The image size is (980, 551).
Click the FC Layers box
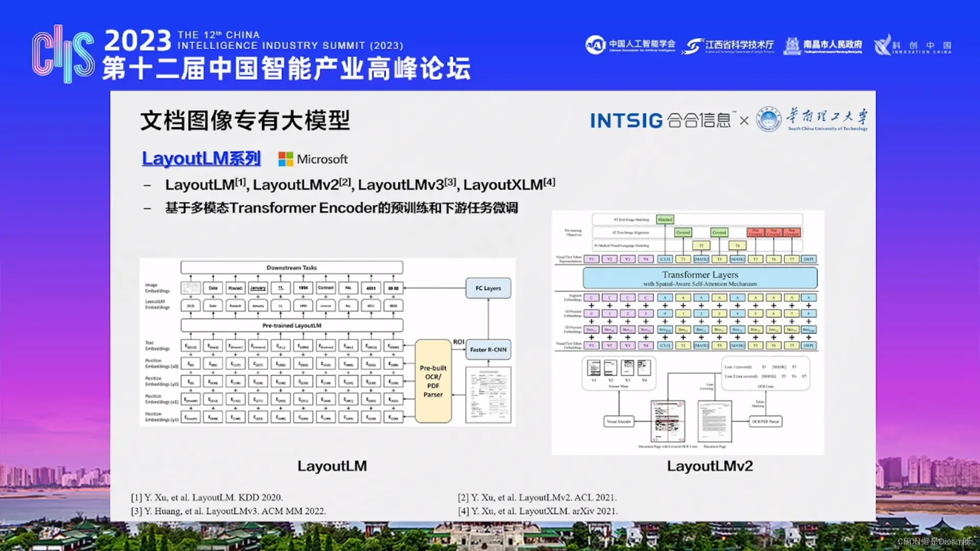(x=488, y=288)
